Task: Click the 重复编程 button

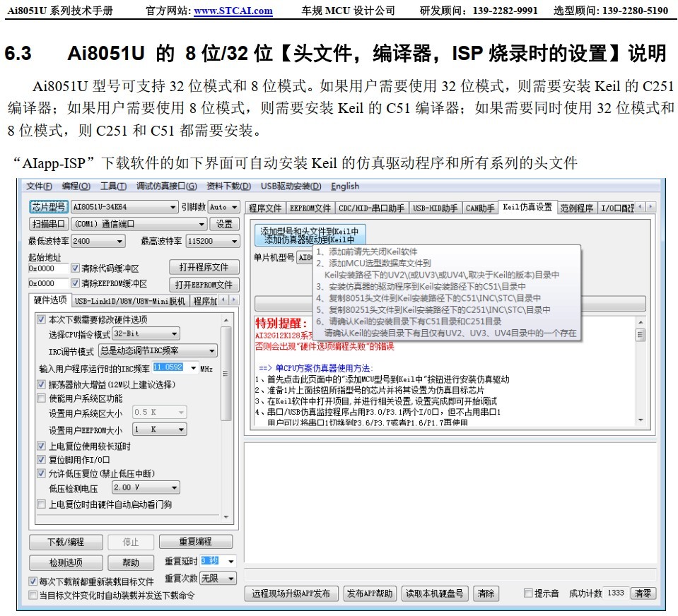Action: pyautogui.click(x=196, y=542)
